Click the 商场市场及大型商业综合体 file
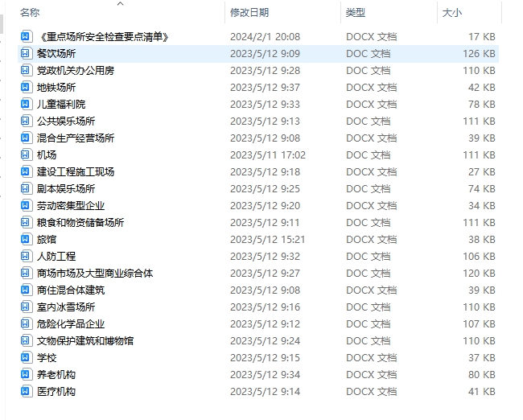Viewport: 523px width, 420px height. click(95, 274)
